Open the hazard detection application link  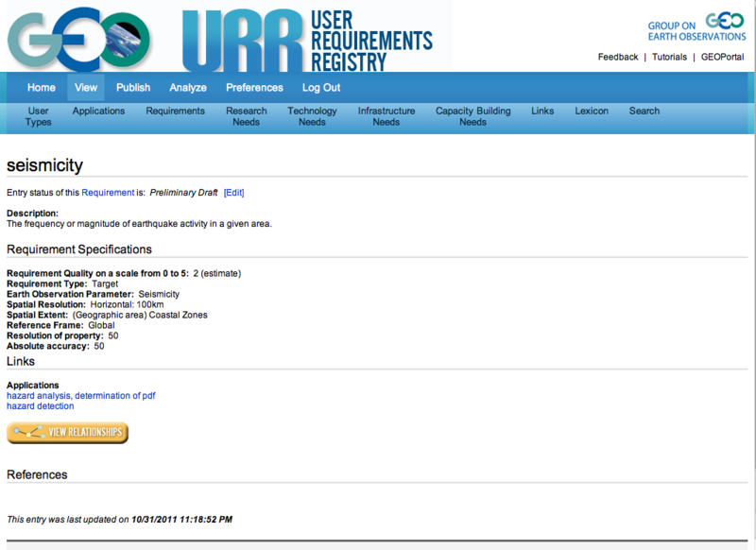click(x=40, y=406)
